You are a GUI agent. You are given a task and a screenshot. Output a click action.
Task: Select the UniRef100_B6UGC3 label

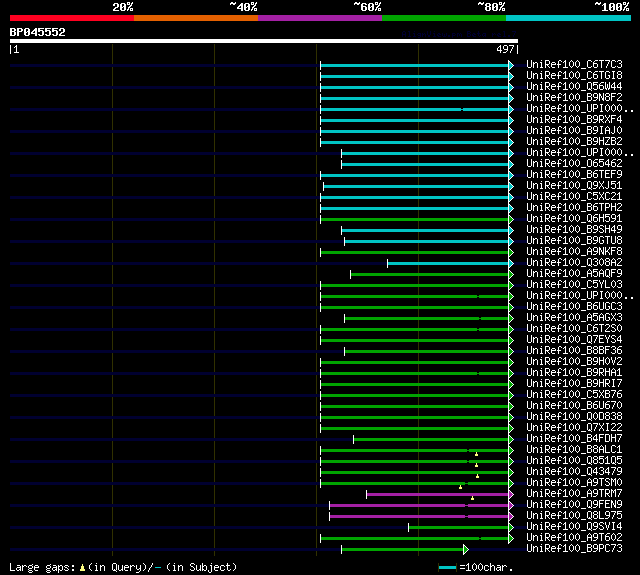pyautogui.click(x=574, y=307)
